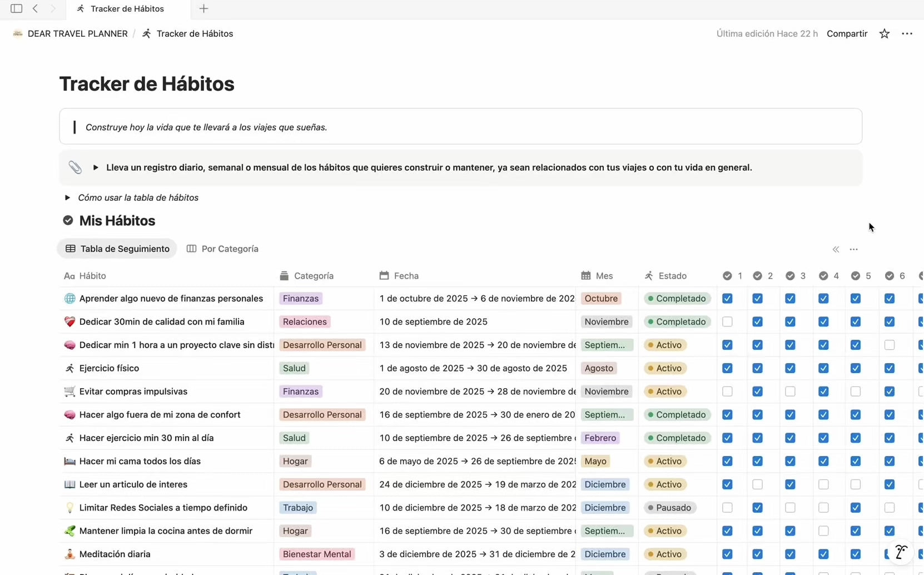Click the Bienestar Mental category tag
The image size is (924, 575).
[x=316, y=554]
